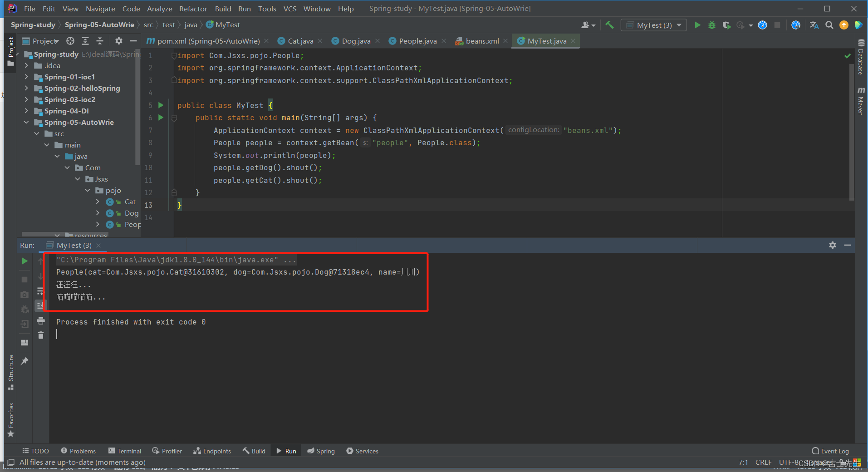The width and height of the screenshot is (868, 472).
Task: Open the File menu
Action: click(29, 9)
